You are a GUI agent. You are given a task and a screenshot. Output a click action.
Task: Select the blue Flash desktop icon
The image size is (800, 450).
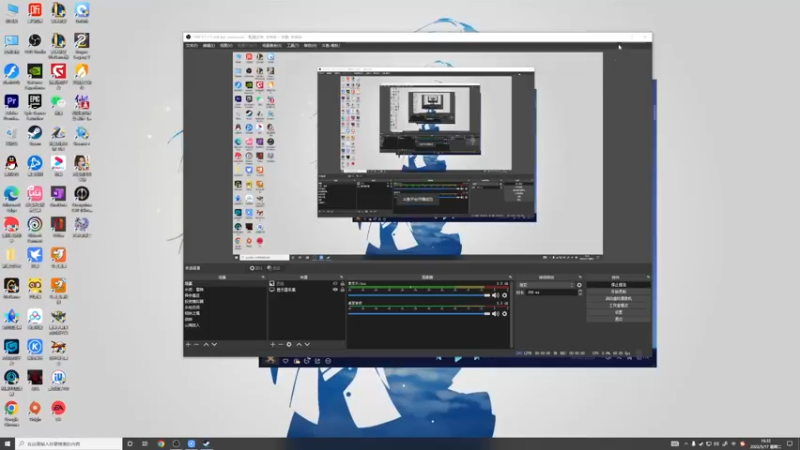[x=11, y=74]
